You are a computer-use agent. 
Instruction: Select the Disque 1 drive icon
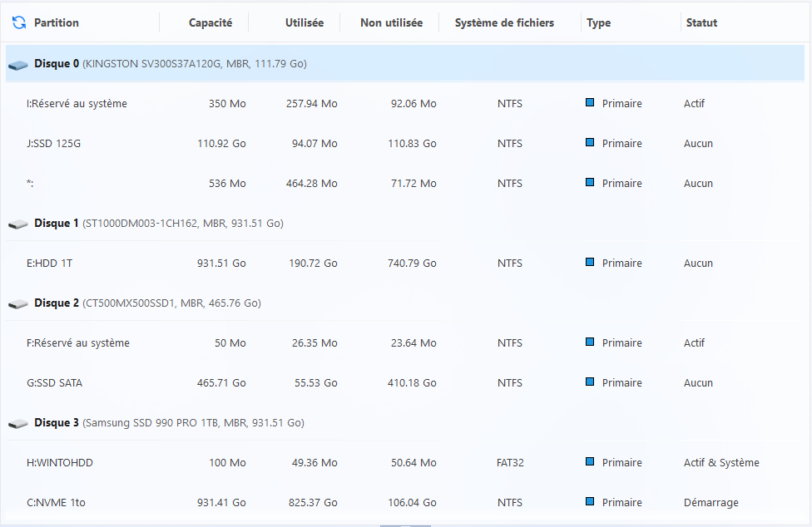(x=18, y=224)
